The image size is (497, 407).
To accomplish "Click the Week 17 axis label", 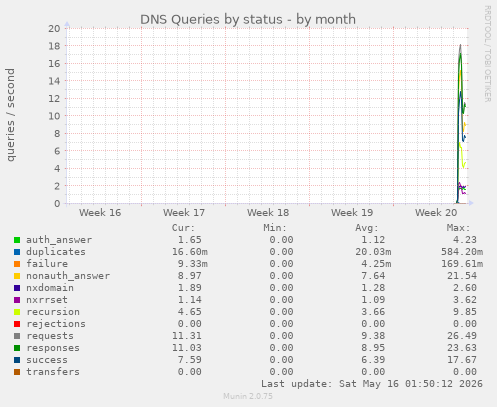I will tap(184, 213).
